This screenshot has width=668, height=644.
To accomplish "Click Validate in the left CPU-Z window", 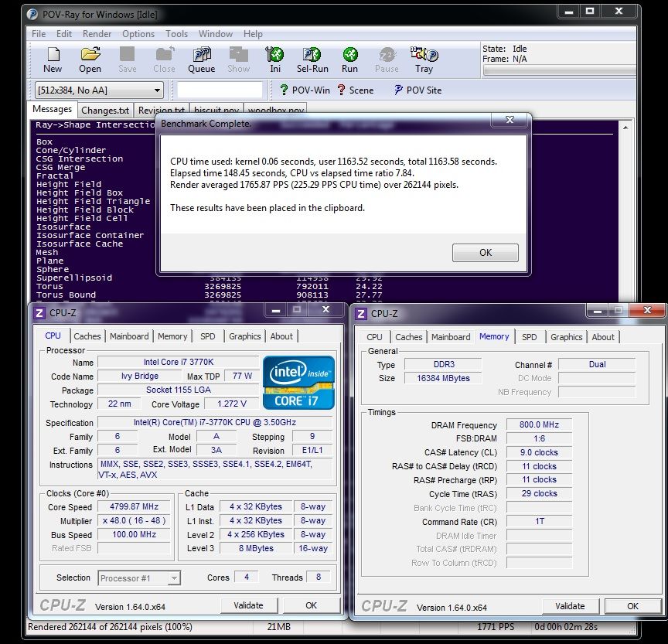I will click(x=249, y=605).
